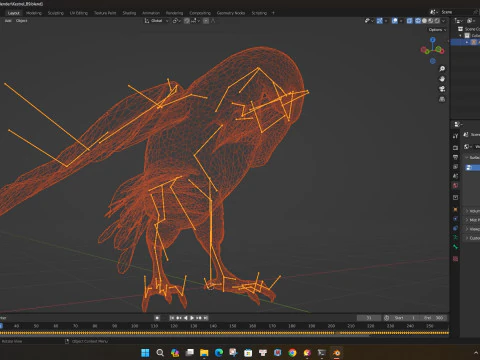Click the Scene Collection icon in outliner
The image size is (480, 360).
(461, 29)
